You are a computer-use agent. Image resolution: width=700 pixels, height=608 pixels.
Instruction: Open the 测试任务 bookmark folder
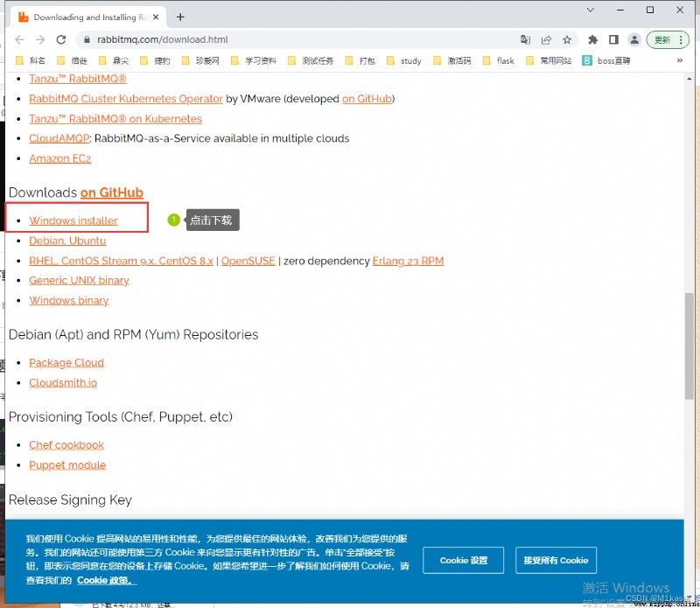(311, 60)
